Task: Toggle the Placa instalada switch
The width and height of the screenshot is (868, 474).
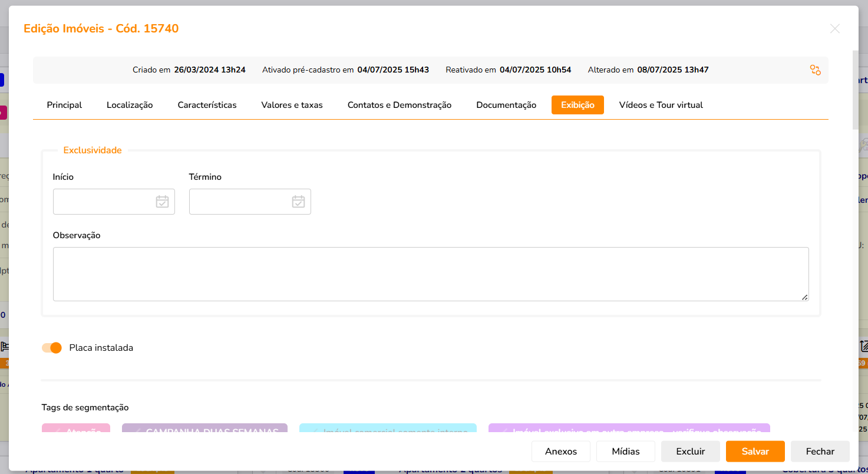Action: [x=52, y=348]
